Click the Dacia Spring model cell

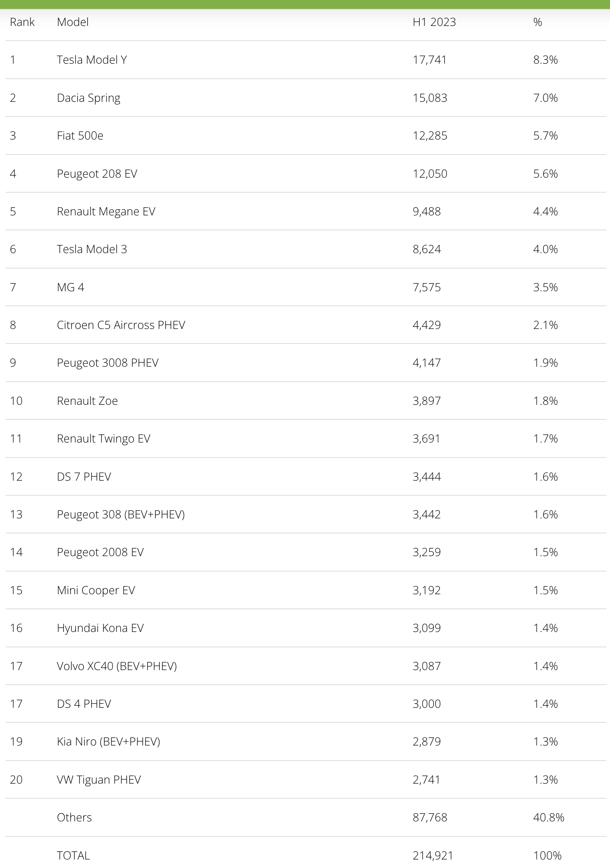(x=88, y=98)
